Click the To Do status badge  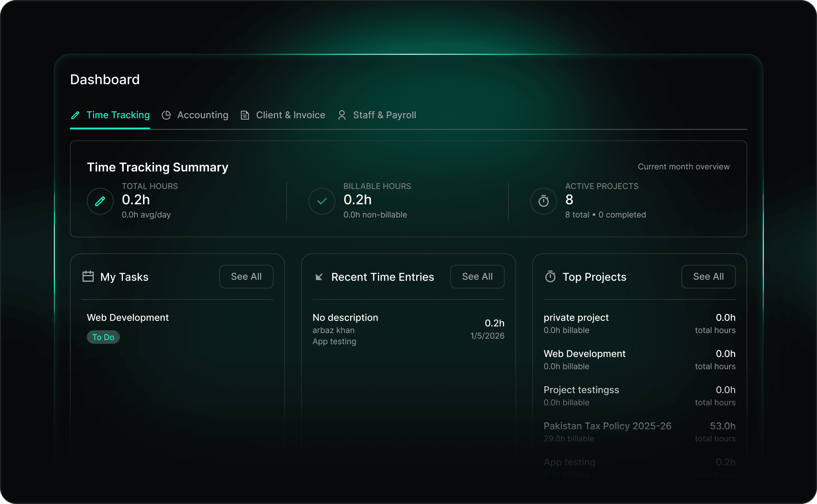(103, 337)
